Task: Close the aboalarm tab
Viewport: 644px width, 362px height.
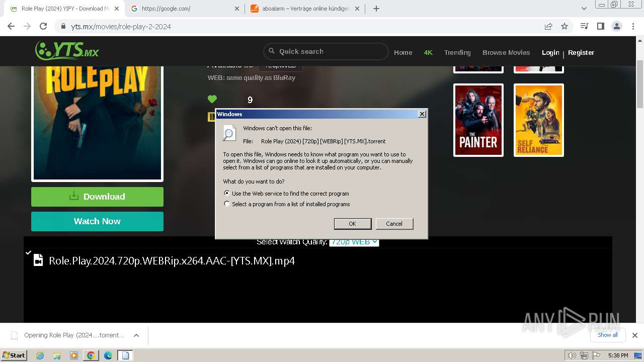Action: [357, 9]
